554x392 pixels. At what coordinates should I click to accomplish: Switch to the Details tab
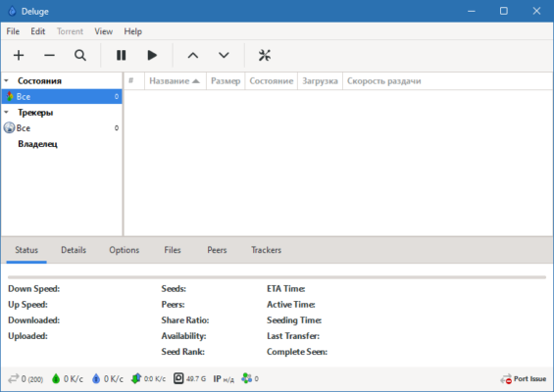[x=74, y=250]
